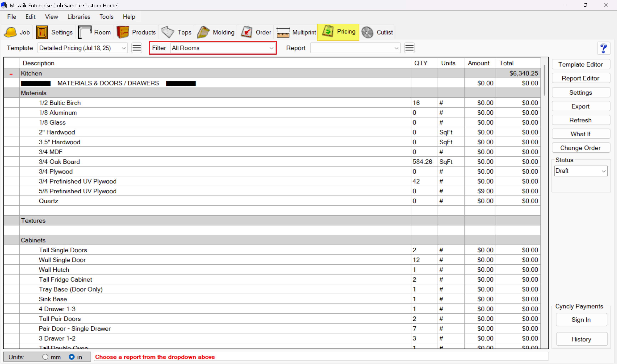Select the mm units radio button

coord(45,357)
